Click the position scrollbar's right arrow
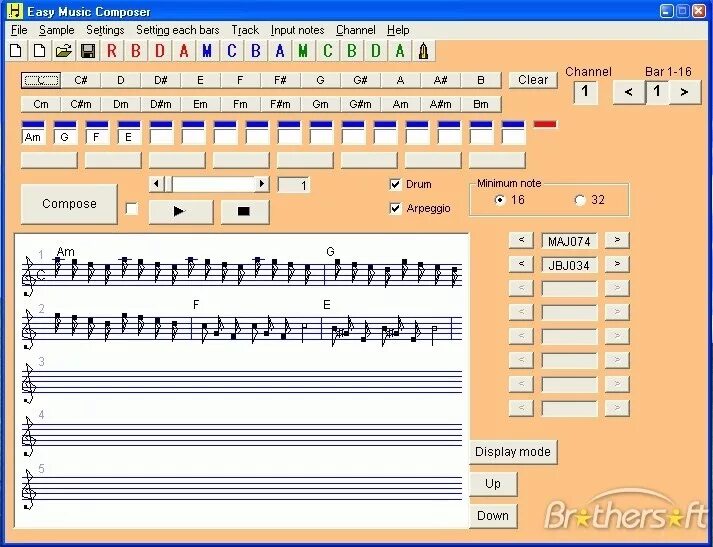This screenshot has height=547, width=713. [x=262, y=184]
